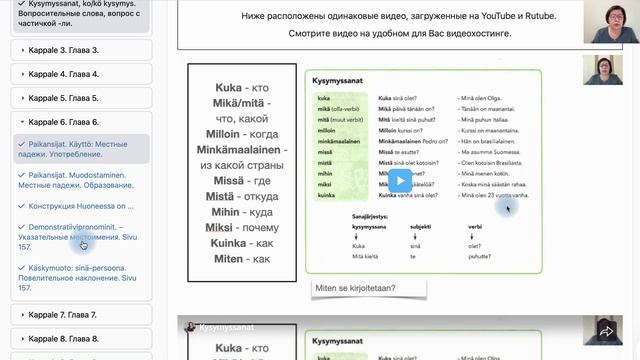Image resolution: width=640 pixels, height=360 pixels.
Task: Click checkmark beside Käskymuoto lesson
Action: pyautogui.click(x=22, y=268)
